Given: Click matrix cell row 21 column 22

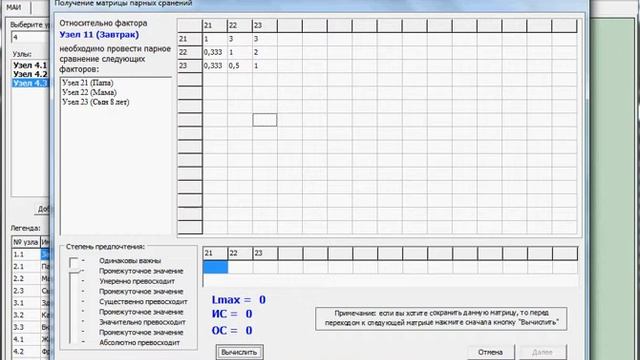Looking at the screenshot, I should click(240, 39).
